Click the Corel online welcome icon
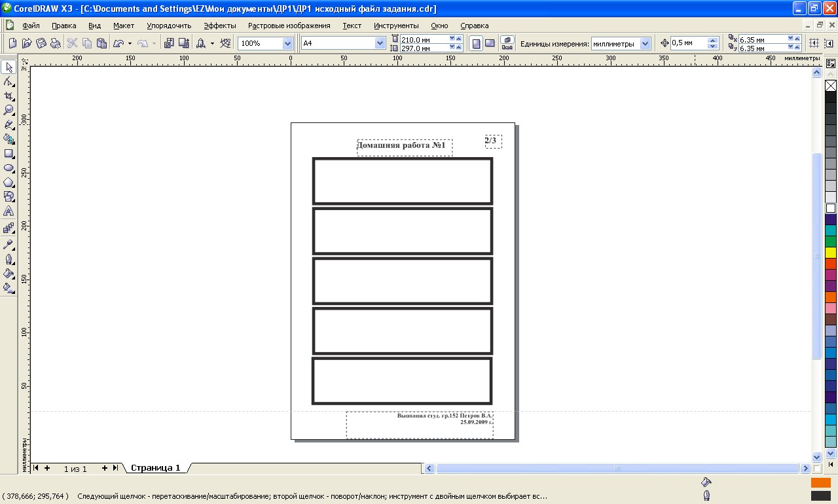The height and width of the screenshot is (504, 838). (226, 43)
